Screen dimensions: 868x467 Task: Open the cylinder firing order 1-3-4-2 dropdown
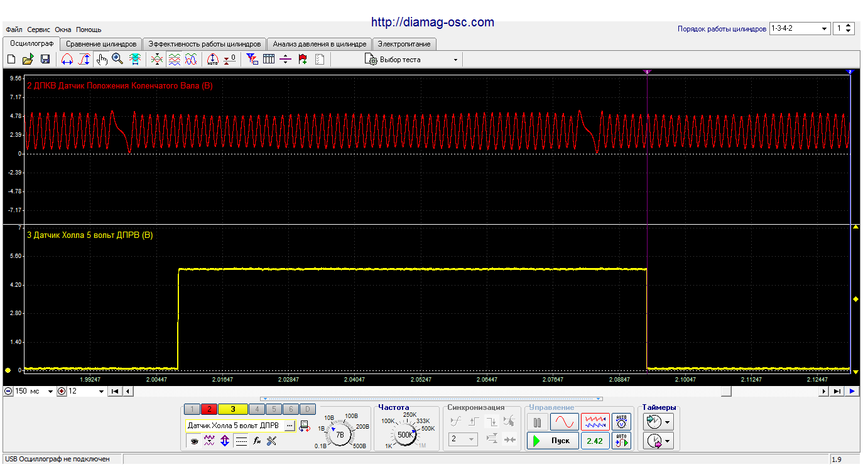point(800,29)
